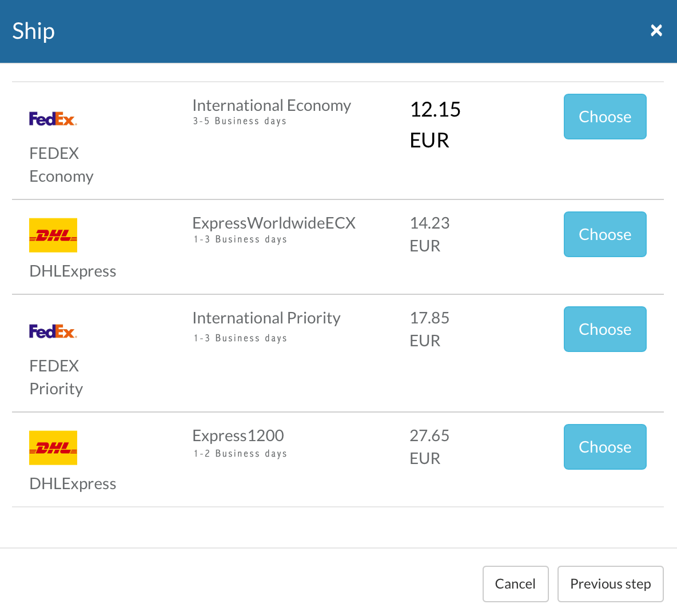677x616 pixels.
Task: Click the 14.23 EUR price
Action: coord(429,234)
